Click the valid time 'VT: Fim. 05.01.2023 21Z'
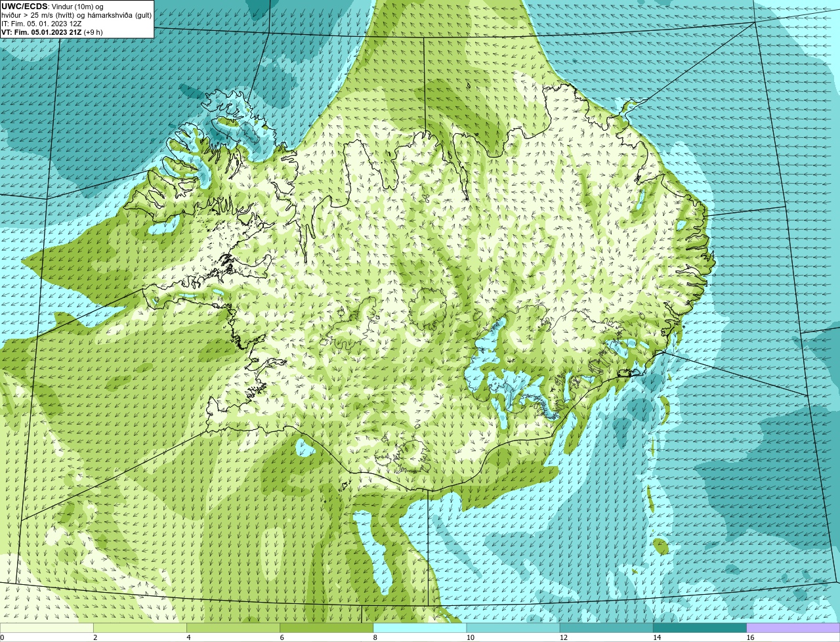This screenshot has height=642, width=840. [41, 32]
